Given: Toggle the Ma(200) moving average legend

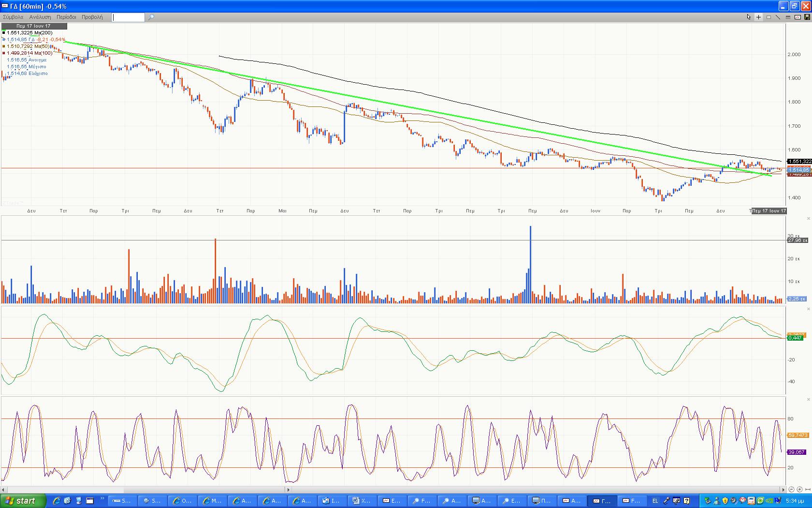Looking at the screenshot, I should coord(29,33).
